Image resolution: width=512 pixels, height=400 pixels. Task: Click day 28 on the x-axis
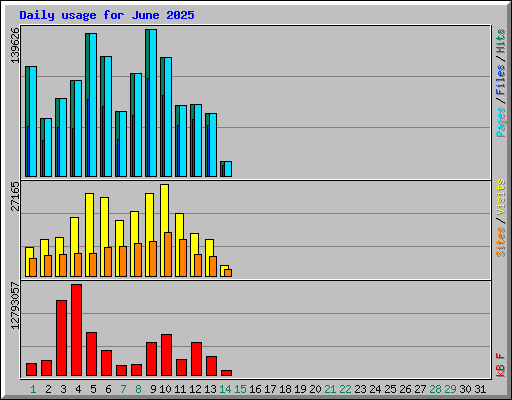[435, 389]
